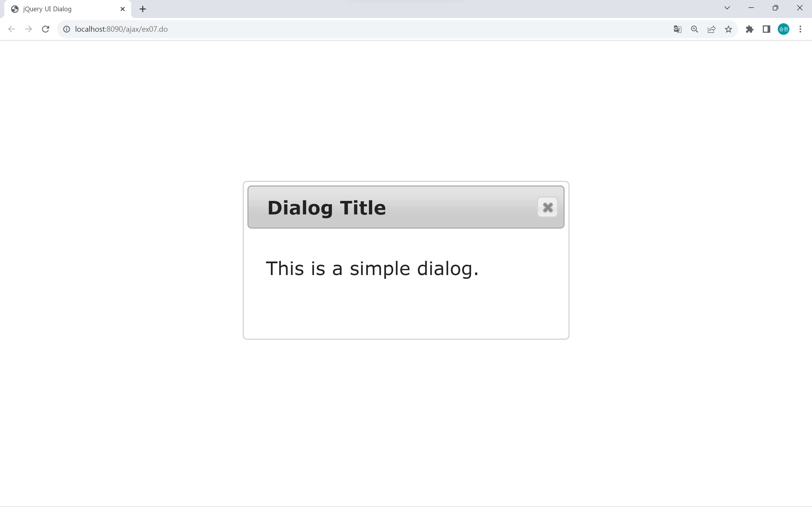View site information icon
812x507 pixels.
(x=67, y=29)
